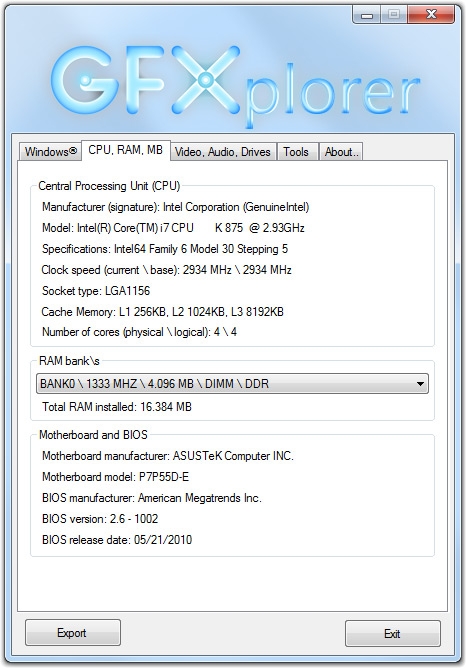This screenshot has height=668, width=466.
Task: Click the Socket type LGA1156 text
Action: tap(96, 291)
